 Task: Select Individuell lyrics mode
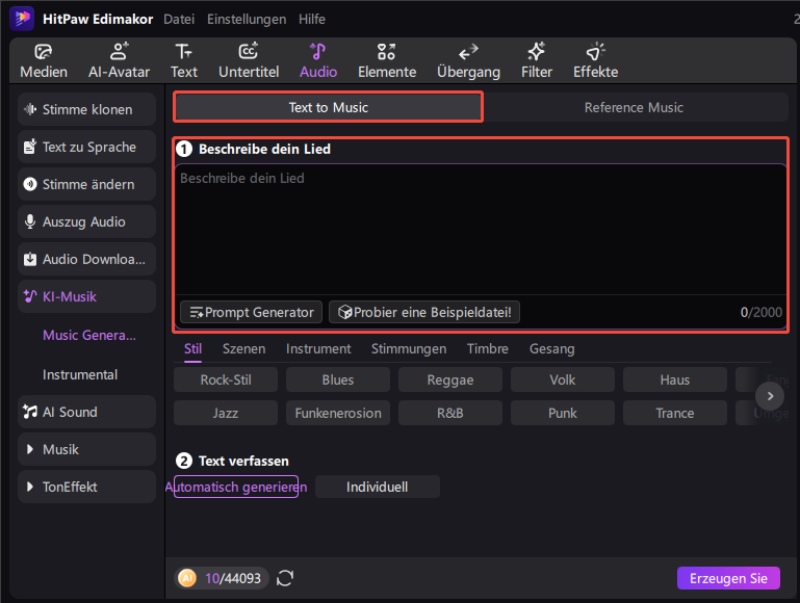377,487
